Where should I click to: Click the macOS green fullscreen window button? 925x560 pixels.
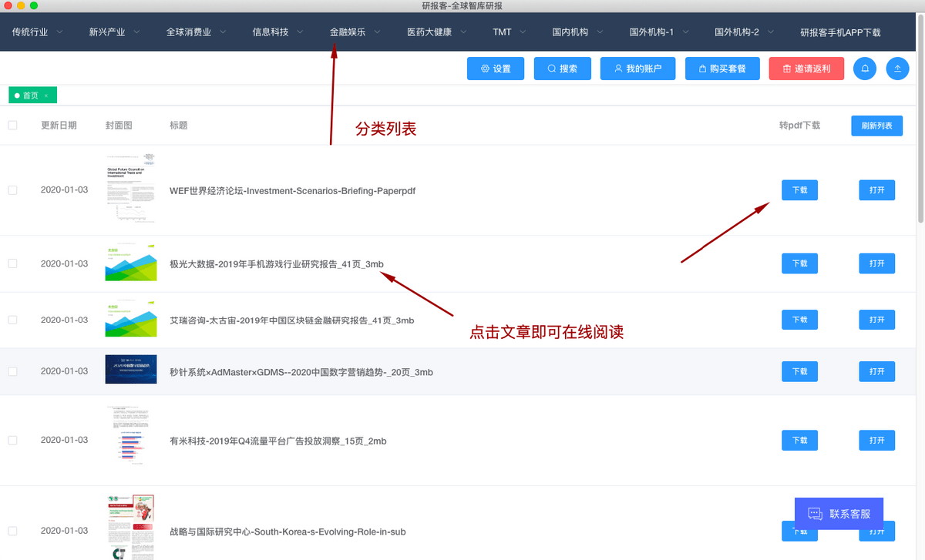click(x=34, y=5)
